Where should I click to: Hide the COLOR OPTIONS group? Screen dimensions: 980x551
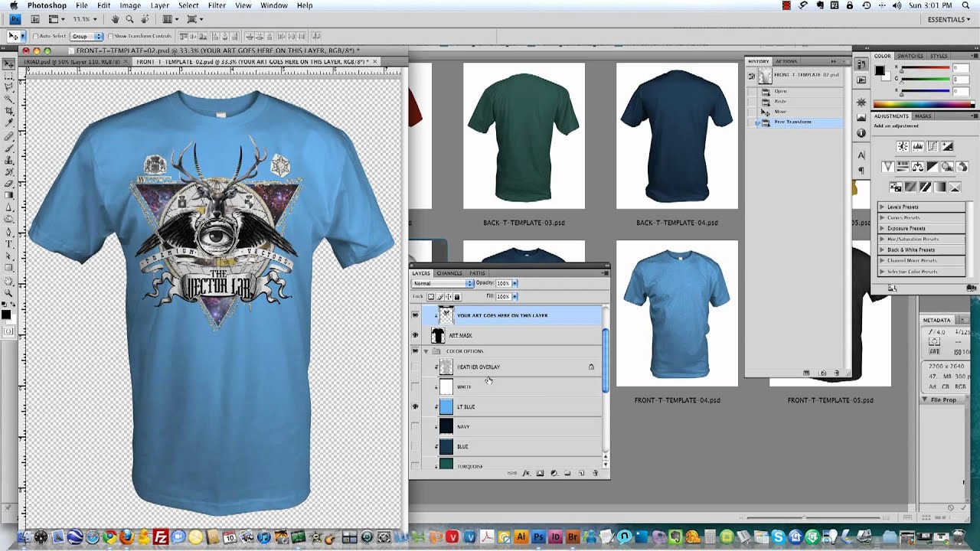416,351
